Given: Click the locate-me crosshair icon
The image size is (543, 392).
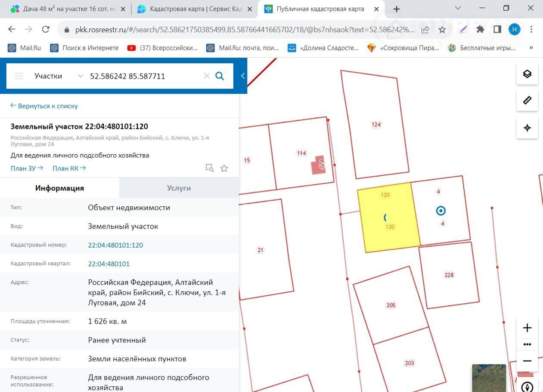Looking at the screenshot, I should coord(527,128).
